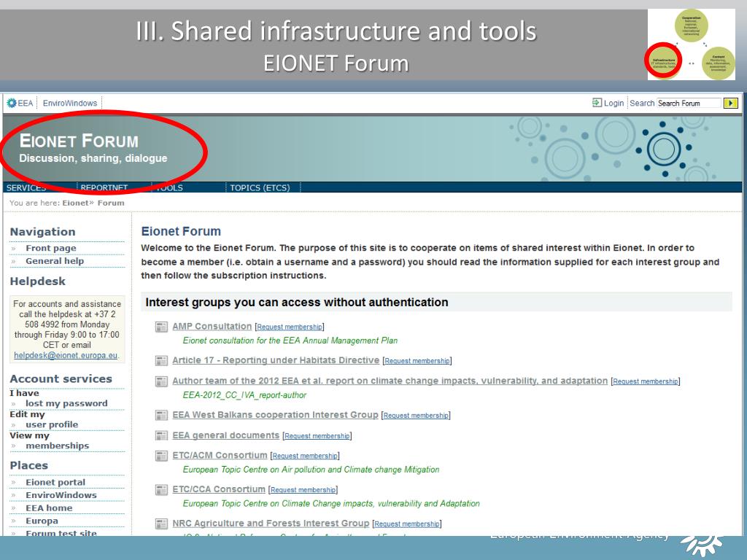
Task: Click the Login arrow icon
Action: tap(597, 103)
